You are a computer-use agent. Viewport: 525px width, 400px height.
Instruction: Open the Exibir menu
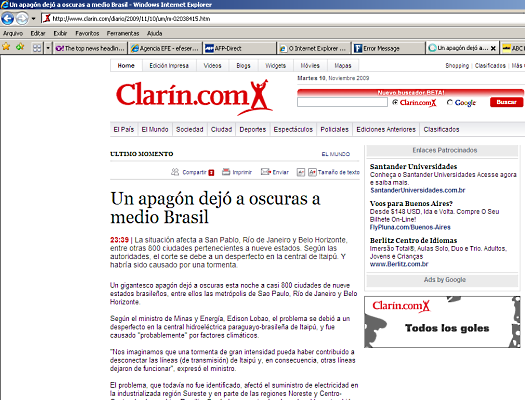pyautogui.click(x=60, y=33)
